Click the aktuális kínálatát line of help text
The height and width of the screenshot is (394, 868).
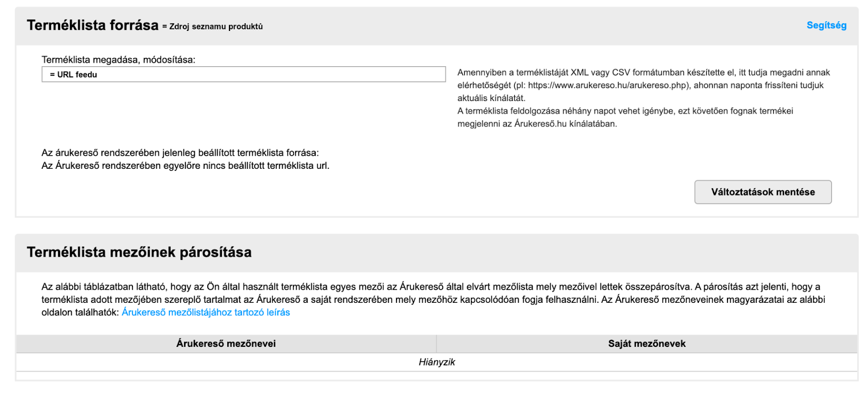click(492, 98)
